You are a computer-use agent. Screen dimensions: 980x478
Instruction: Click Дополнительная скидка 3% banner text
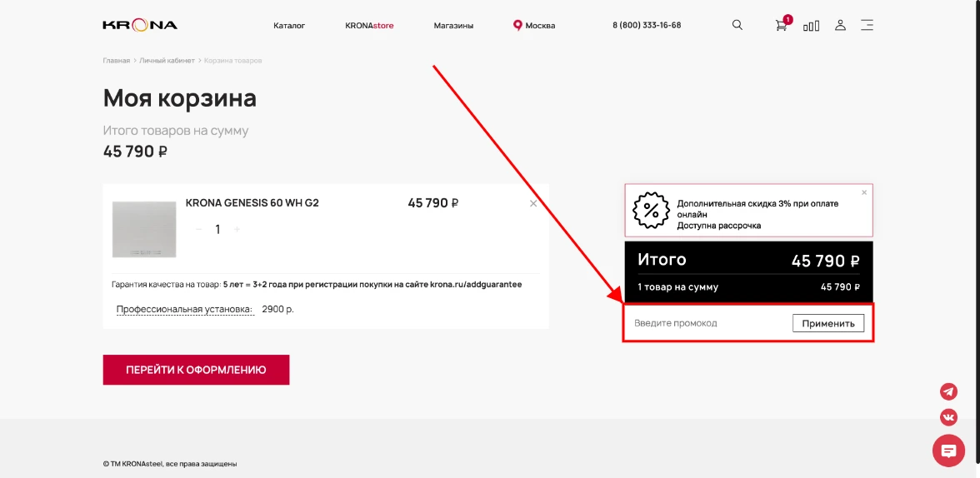coord(757,209)
